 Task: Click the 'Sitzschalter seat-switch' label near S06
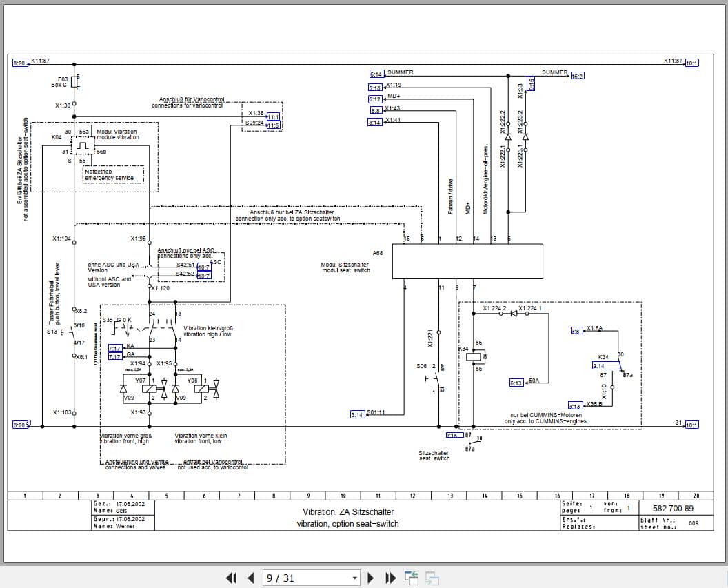(434, 456)
